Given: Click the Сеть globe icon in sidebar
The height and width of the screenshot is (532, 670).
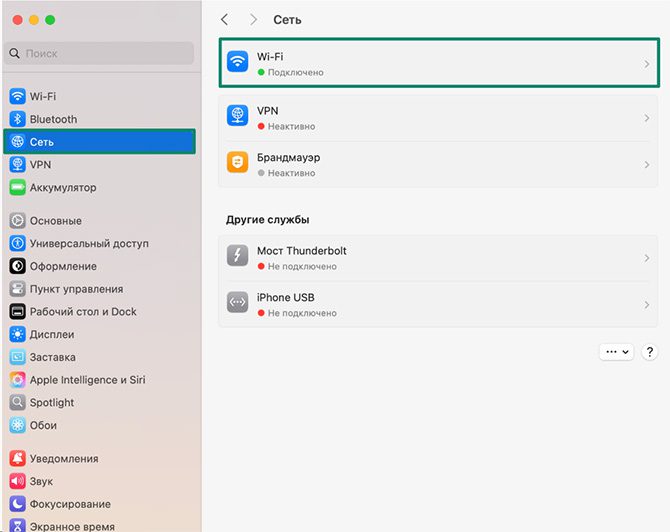Looking at the screenshot, I should point(18,141).
